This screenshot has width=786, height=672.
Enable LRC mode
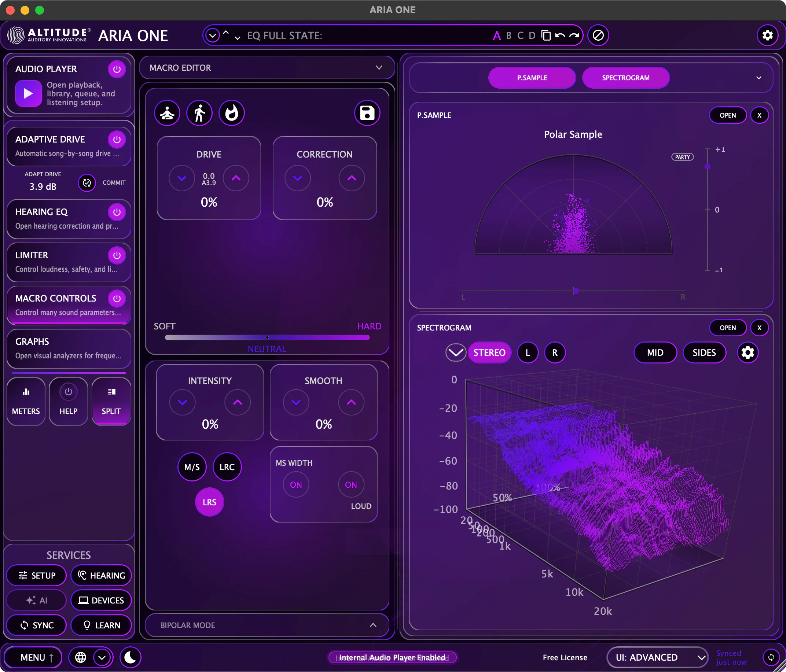[227, 467]
